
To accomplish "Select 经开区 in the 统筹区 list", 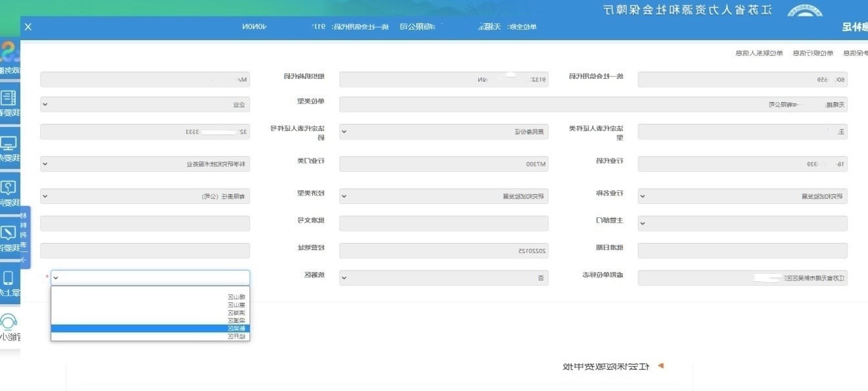I will coord(151,336).
